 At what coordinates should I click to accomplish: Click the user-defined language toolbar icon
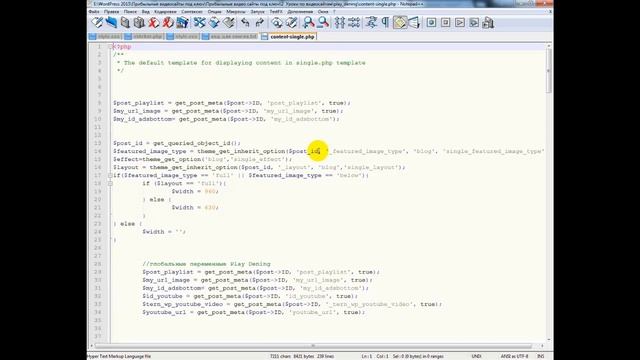414,23
